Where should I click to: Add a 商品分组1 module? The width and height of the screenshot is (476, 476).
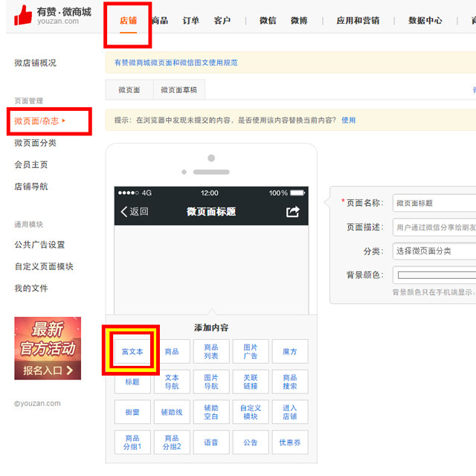pos(132,443)
